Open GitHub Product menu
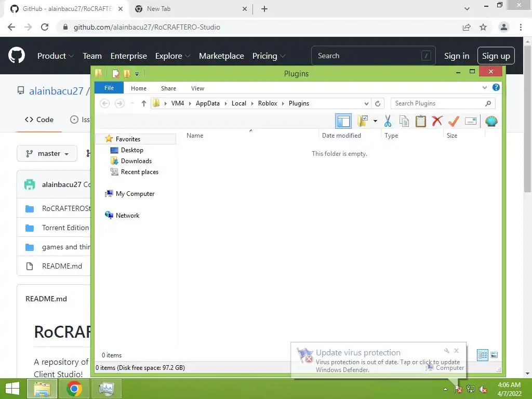 (55, 56)
